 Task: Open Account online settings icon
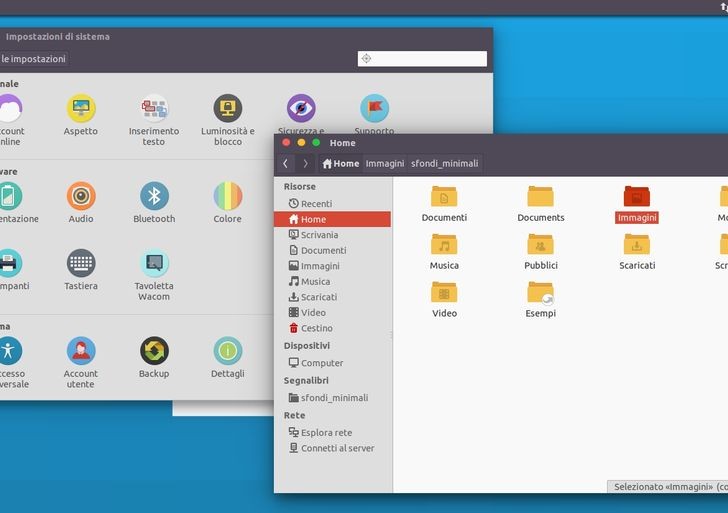pyautogui.click(x=10, y=108)
